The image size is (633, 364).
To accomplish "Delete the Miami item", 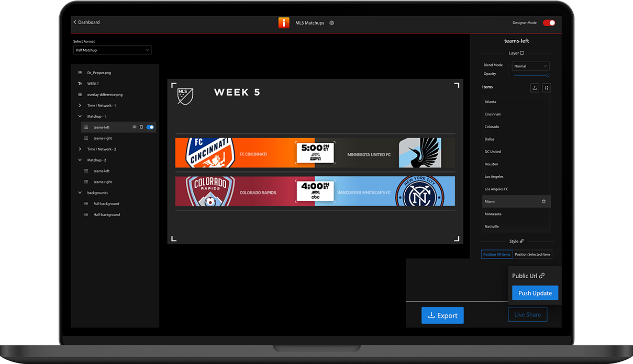I will (543, 201).
